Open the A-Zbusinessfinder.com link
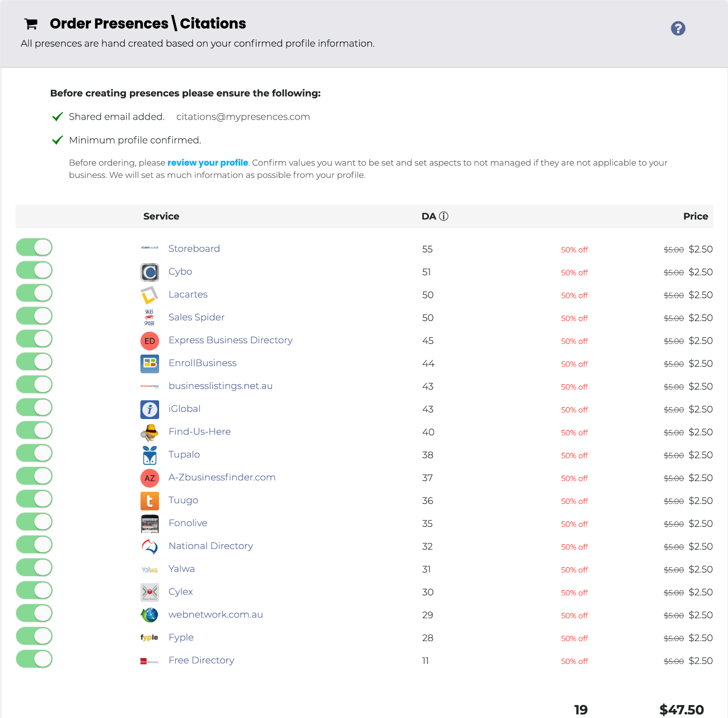 pos(222,477)
